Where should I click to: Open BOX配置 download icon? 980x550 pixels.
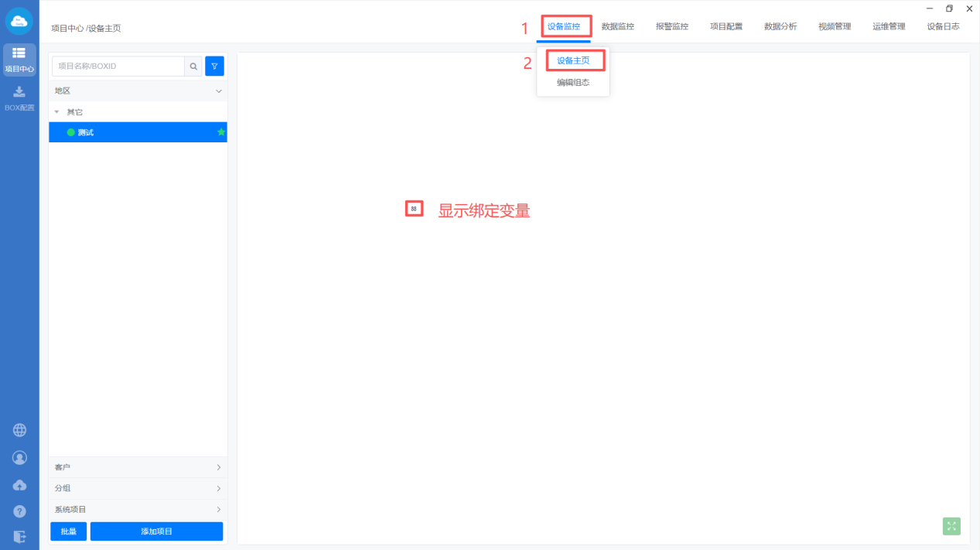(19, 97)
